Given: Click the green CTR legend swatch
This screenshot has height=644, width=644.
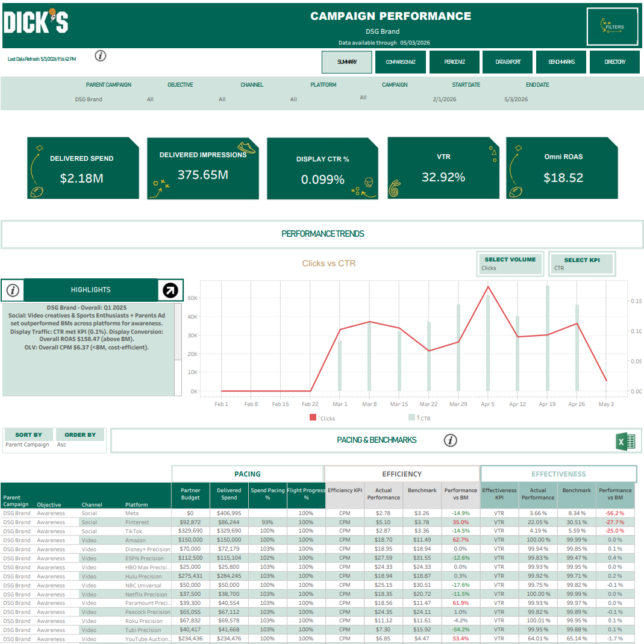Looking at the screenshot, I should (x=412, y=417).
